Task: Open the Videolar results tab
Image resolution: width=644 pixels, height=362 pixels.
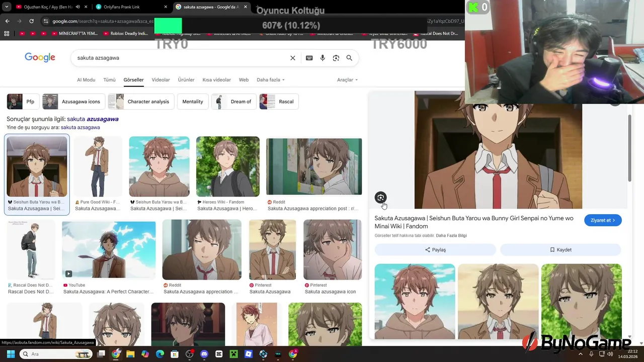Action: click(161, 80)
